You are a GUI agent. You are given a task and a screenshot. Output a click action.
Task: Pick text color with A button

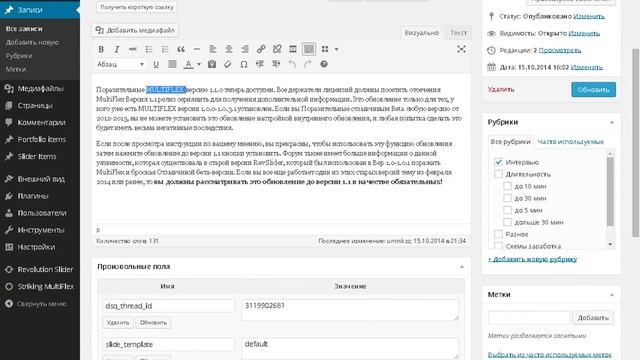tap(188, 64)
